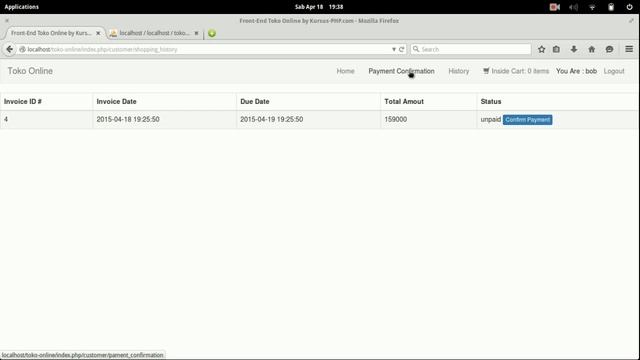Open the downloads arrow icon
Viewport: 640px width, 360px height.
pos(574,49)
